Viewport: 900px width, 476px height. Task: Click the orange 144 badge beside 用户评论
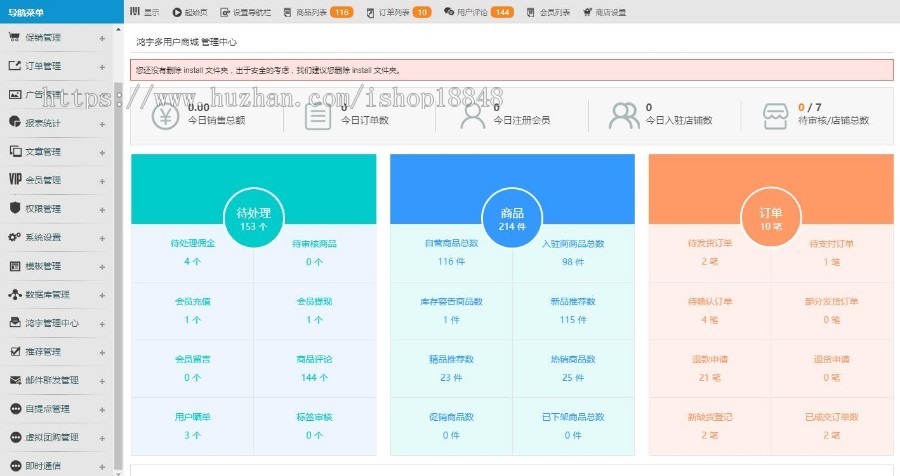pos(502,12)
